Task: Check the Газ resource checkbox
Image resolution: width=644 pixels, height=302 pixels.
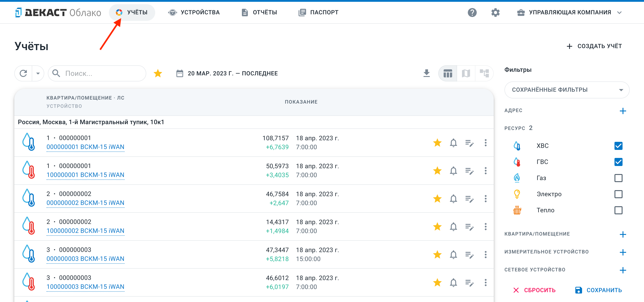Action: pyautogui.click(x=618, y=178)
